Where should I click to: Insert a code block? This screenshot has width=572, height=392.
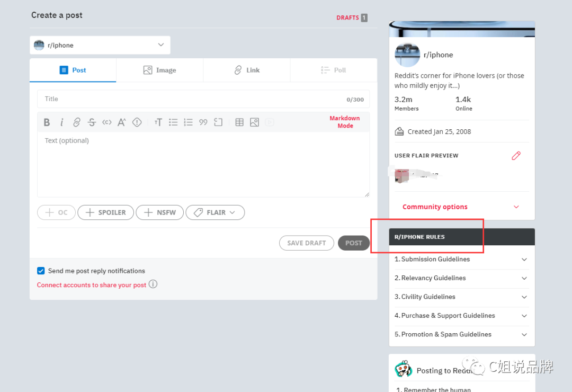(x=218, y=122)
